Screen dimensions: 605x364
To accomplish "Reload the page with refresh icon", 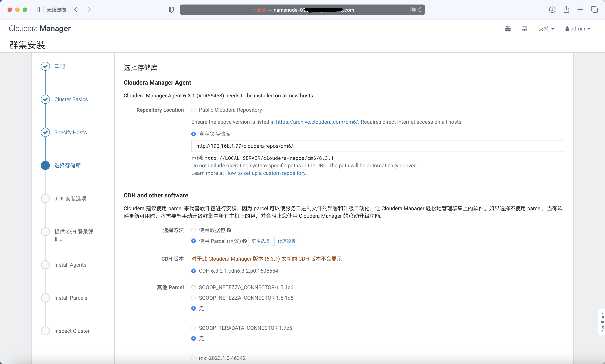I will 420,10.
